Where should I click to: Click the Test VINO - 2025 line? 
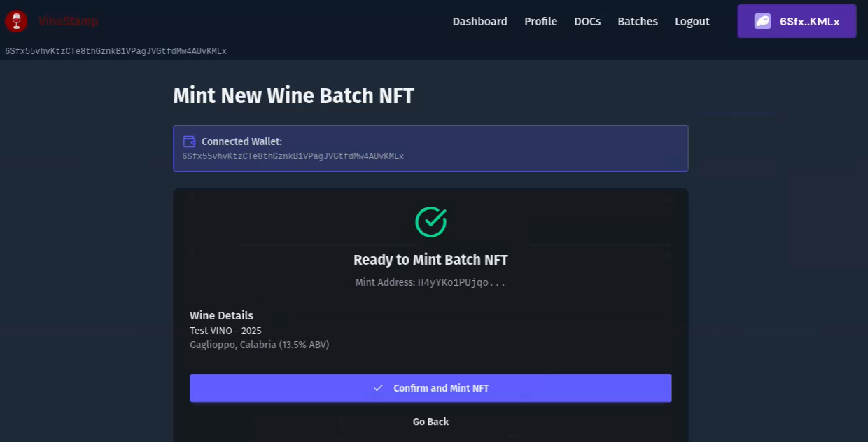pyautogui.click(x=225, y=330)
